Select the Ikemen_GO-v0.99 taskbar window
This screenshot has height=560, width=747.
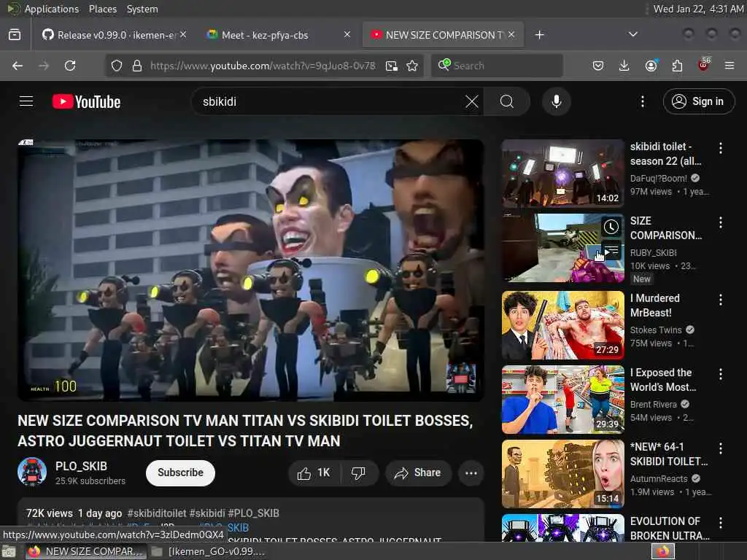[208, 552]
